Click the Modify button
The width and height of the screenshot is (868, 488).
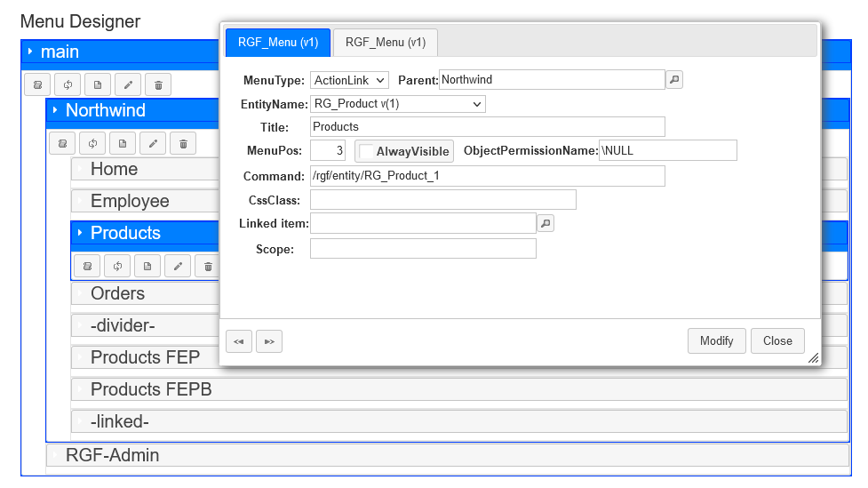[x=716, y=341]
